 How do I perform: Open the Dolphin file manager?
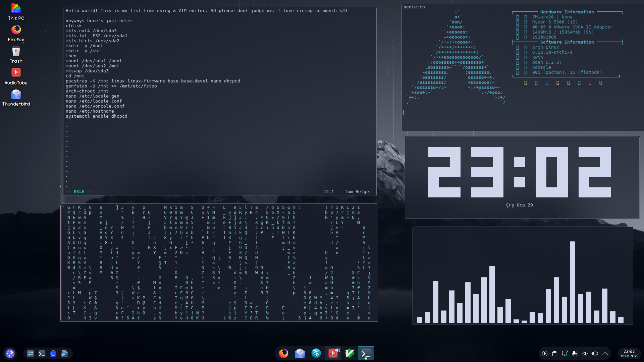click(65, 354)
